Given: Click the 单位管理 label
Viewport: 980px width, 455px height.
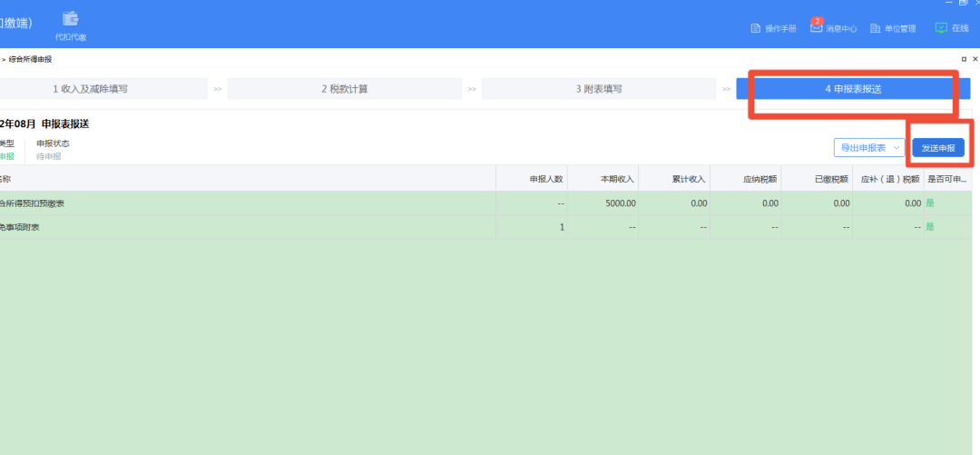Looking at the screenshot, I should [900, 29].
